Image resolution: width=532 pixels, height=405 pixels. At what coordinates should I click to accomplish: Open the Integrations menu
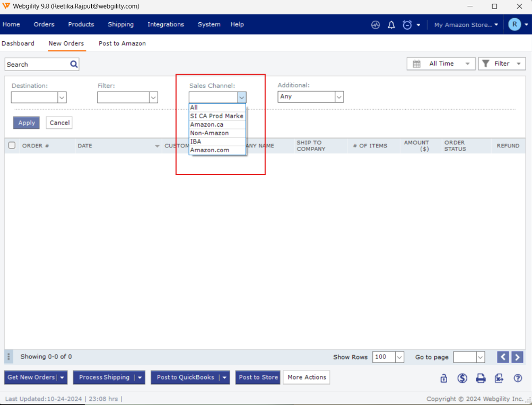pos(166,24)
